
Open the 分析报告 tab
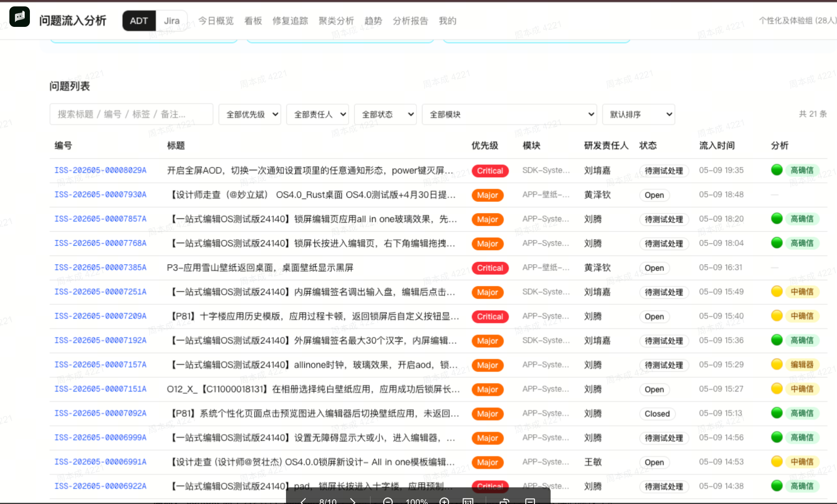(411, 21)
